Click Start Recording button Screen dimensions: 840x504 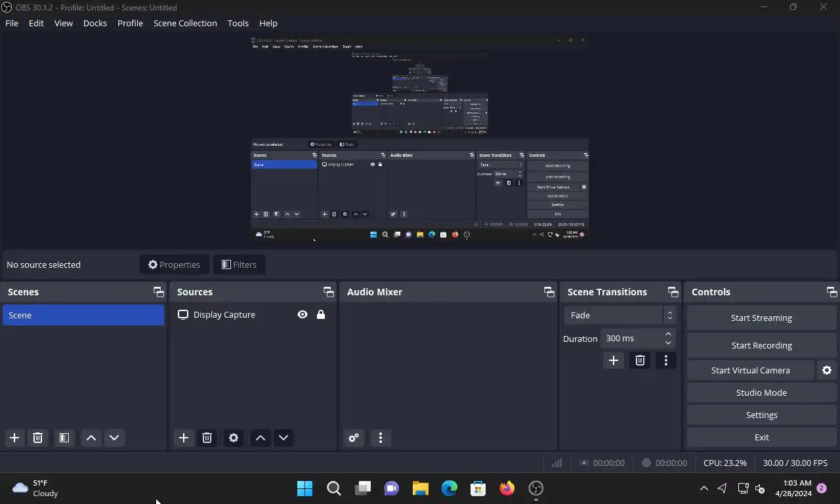point(761,345)
